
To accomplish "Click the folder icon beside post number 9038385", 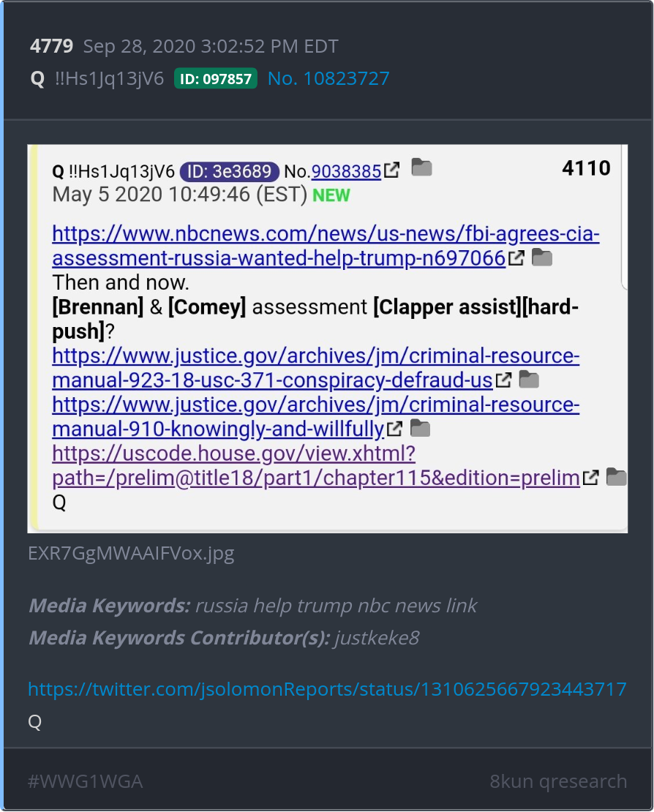I will point(421,168).
